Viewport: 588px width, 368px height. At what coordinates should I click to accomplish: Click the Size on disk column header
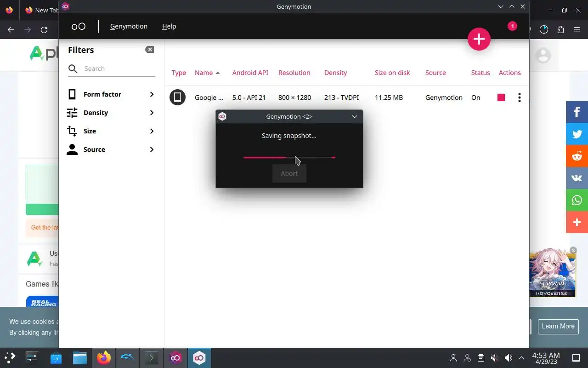[392, 73]
